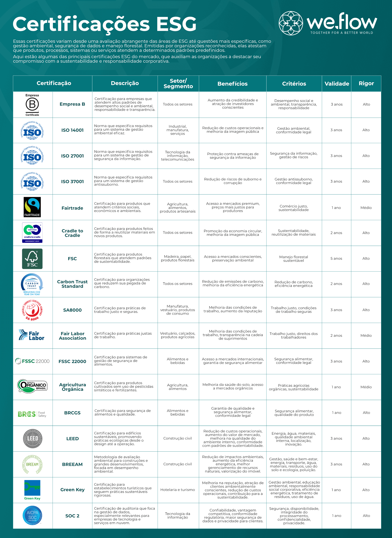Image resolution: width=392 pixels, height=538 pixels.
Task: Select the 'ISO 27001' name cell
Action: [x=72, y=156]
